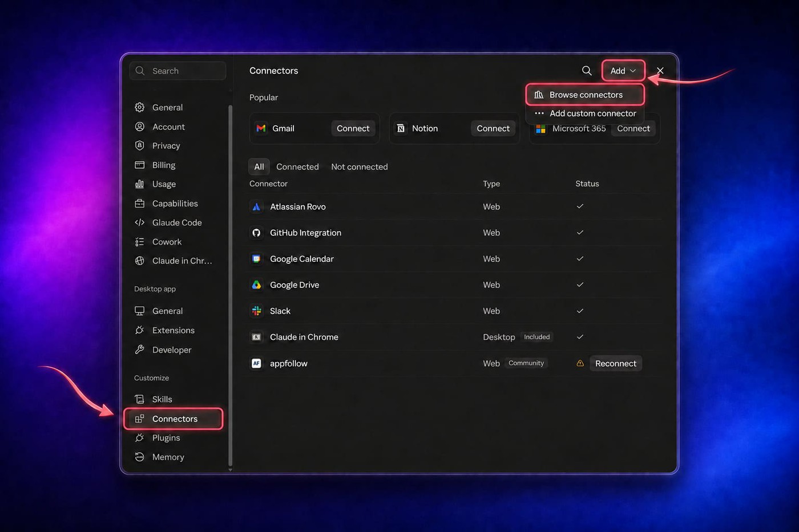This screenshot has width=799, height=532.
Task: Connect the Notion connector
Action: click(493, 128)
